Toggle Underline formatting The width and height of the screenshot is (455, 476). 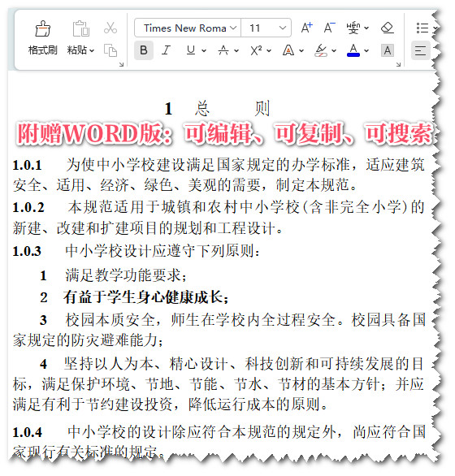tap(191, 50)
